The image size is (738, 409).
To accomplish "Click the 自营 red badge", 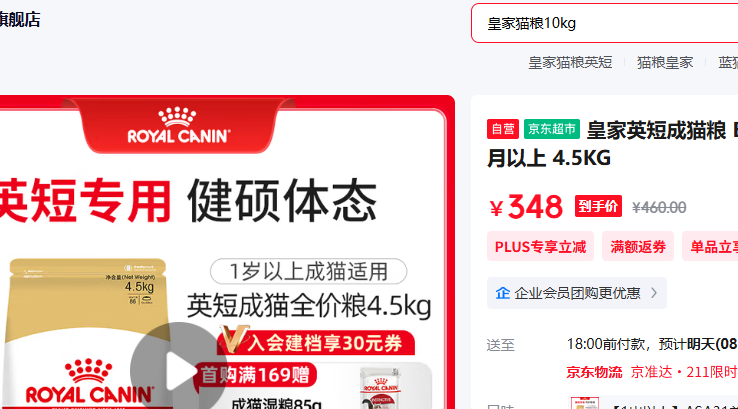I will coord(503,129).
